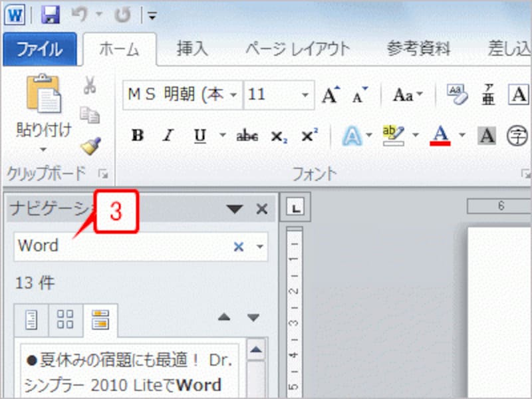Toggle character shading gray A icon
This screenshot has width=532, height=399.
487,136
